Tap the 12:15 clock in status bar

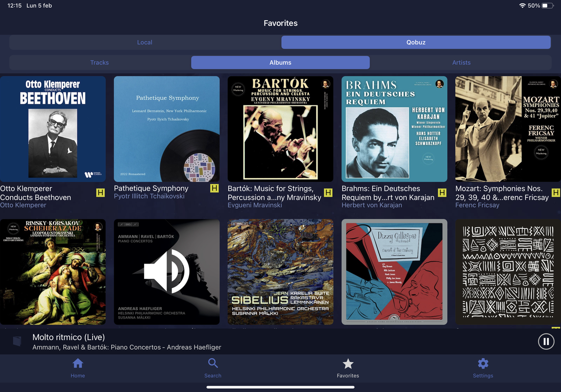point(14,5)
